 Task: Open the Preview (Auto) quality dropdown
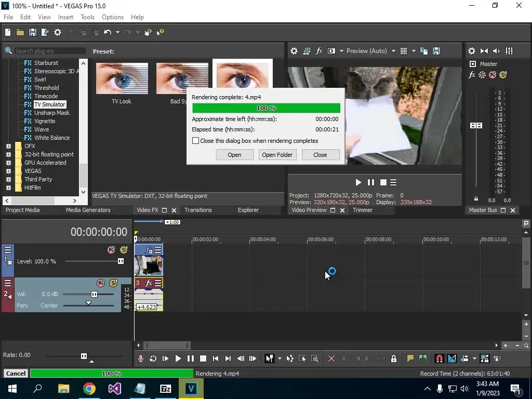394,51
